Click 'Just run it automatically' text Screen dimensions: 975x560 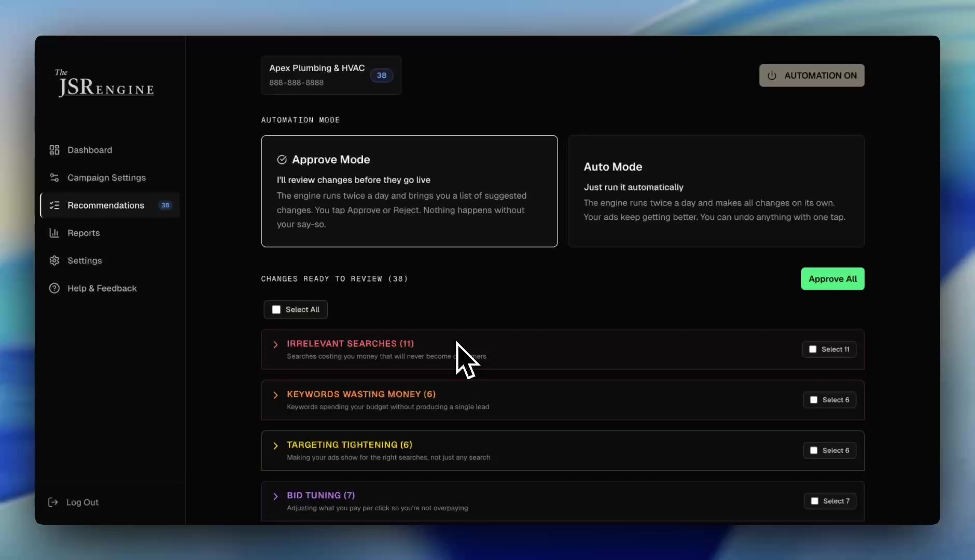pos(633,187)
